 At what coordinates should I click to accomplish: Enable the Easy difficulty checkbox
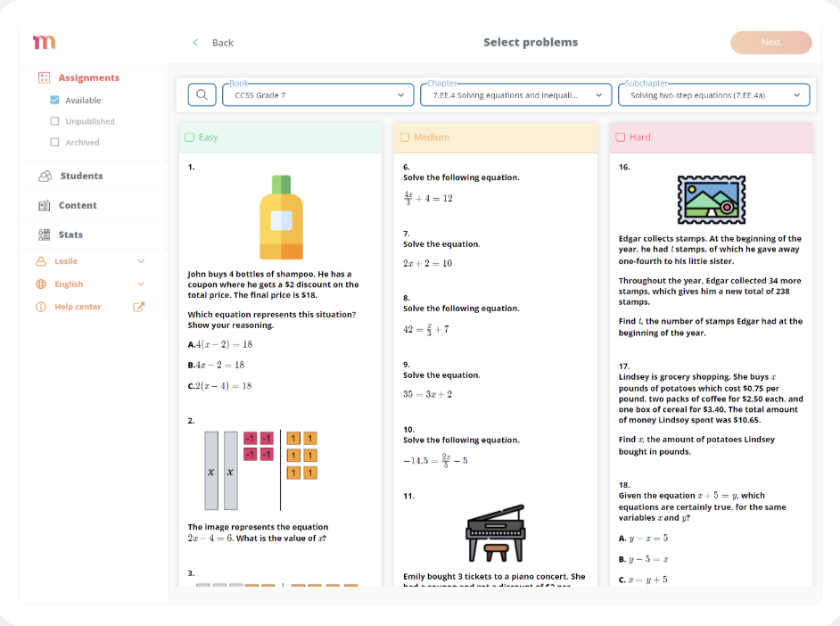[189, 136]
